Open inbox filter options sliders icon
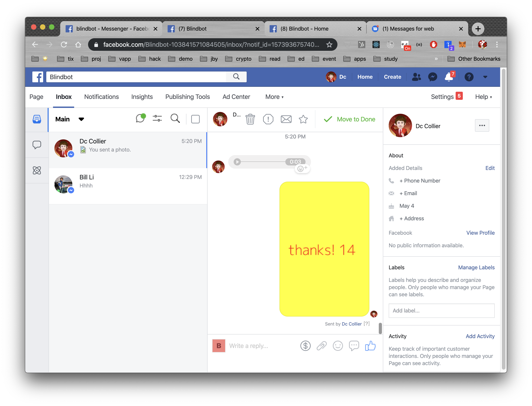The height and width of the screenshot is (406, 532). 157,118
